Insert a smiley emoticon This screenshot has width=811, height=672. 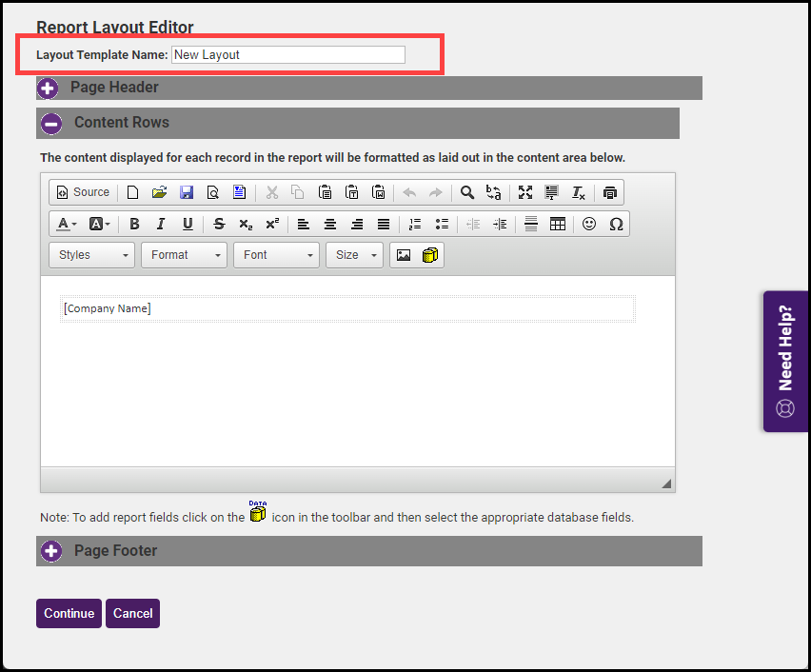(x=588, y=224)
